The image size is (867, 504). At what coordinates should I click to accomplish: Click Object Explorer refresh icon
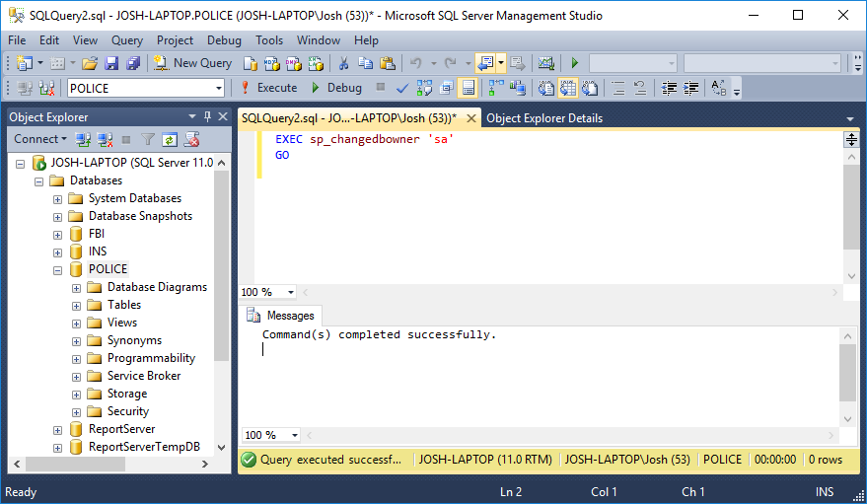pyautogui.click(x=170, y=139)
